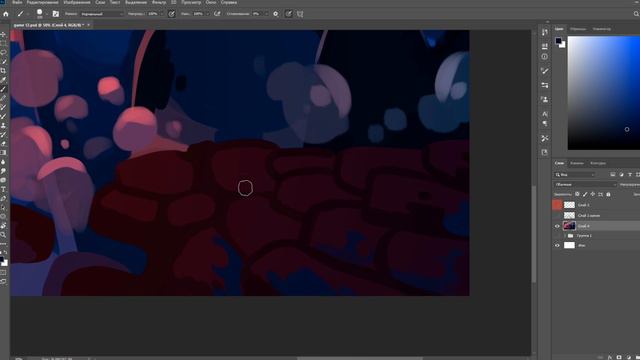Open the Изображение menu
This screenshot has height=360, width=640.
click(77, 2)
